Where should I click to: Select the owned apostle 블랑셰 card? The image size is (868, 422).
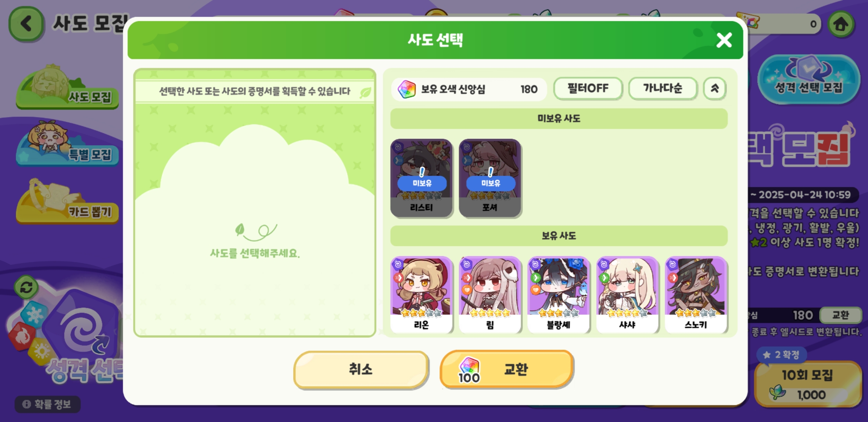tap(558, 295)
